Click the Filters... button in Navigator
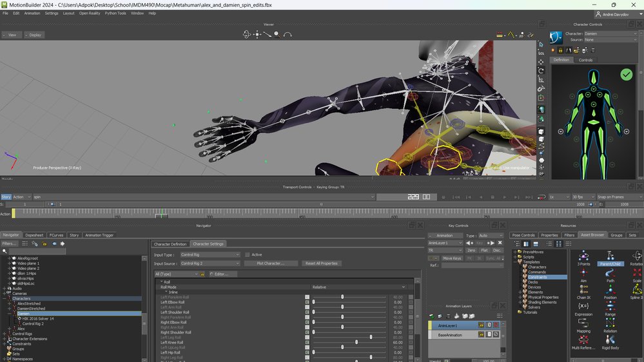The height and width of the screenshot is (362, 644). (9, 243)
